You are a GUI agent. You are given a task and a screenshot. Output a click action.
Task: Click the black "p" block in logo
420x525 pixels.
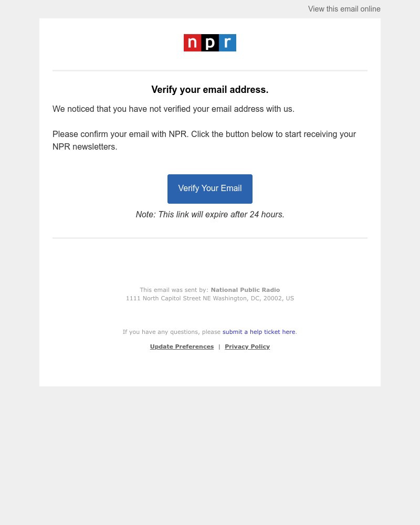point(210,43)
